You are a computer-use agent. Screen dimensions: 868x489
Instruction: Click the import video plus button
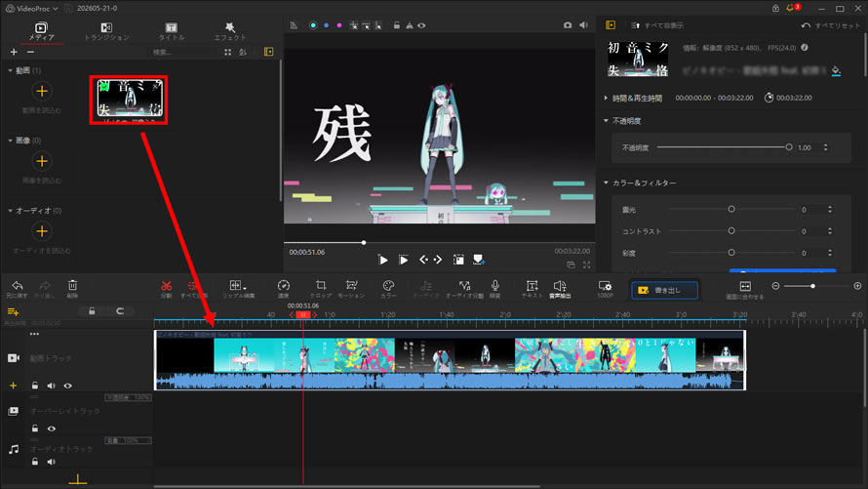pyautogui.click(x=42, y=91)
